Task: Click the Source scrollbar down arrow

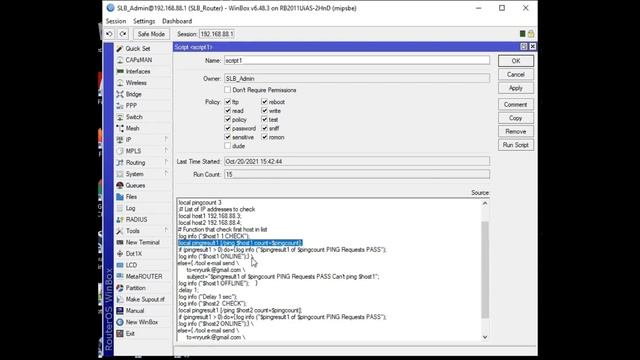Action: [x=485, y=337]
